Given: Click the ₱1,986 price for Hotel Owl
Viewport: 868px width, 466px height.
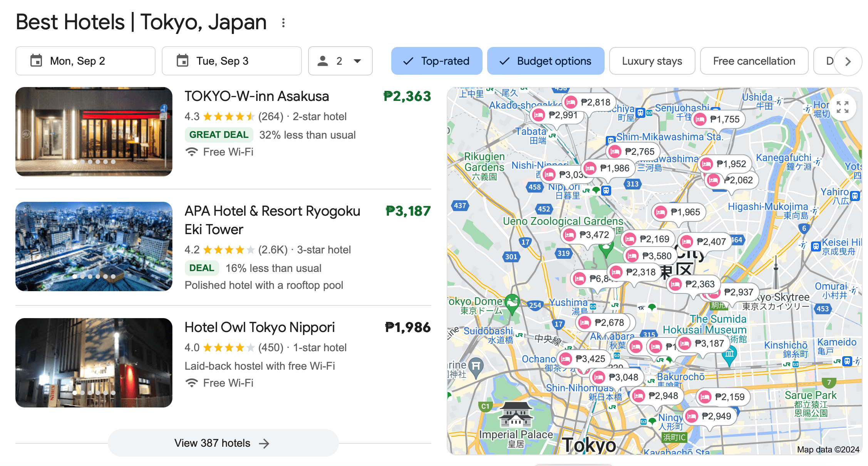Looking at the screenshot, I should [x=408, y=327].
